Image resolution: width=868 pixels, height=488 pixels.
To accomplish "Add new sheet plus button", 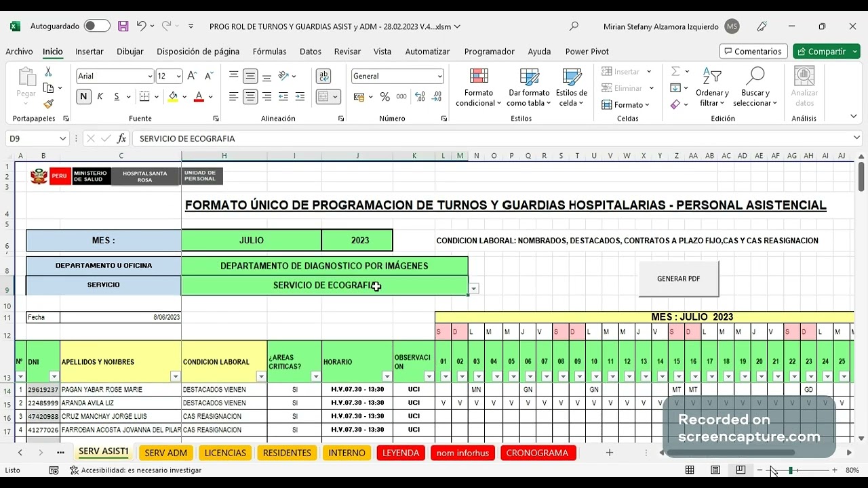I will click(x=609, y=453).
